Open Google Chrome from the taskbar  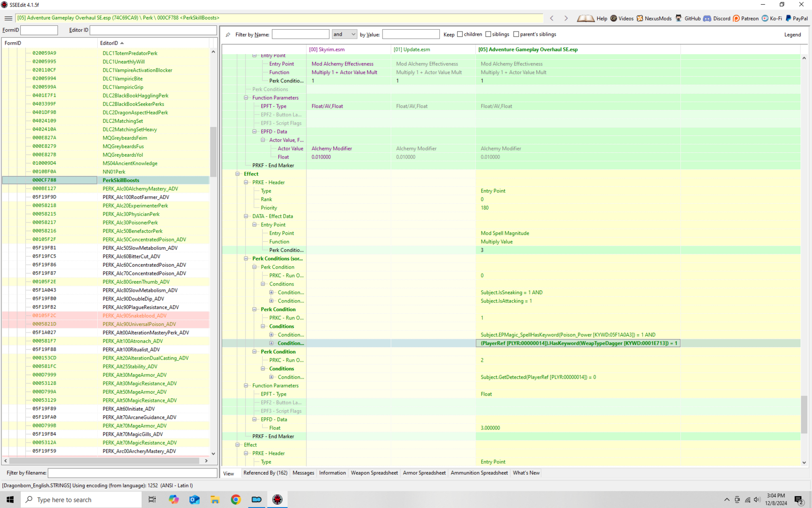coord(236,500)
